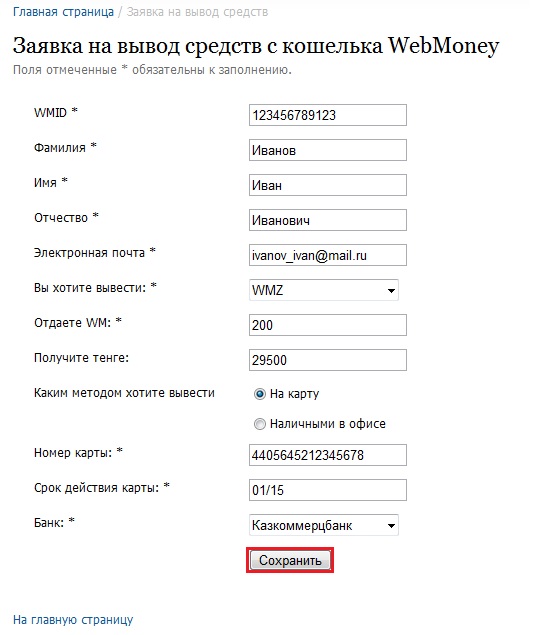The width and height of the screenshot is (533, 635).
Task: Open the Главная страница breadcrumb link
Action: pos(63,12)
